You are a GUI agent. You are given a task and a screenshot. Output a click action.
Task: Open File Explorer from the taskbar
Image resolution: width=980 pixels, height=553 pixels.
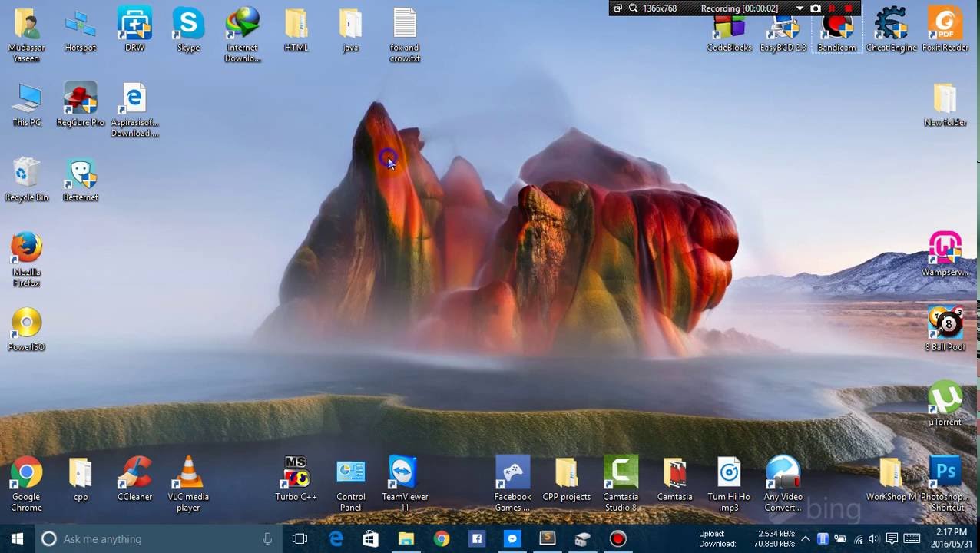point(406,538)
